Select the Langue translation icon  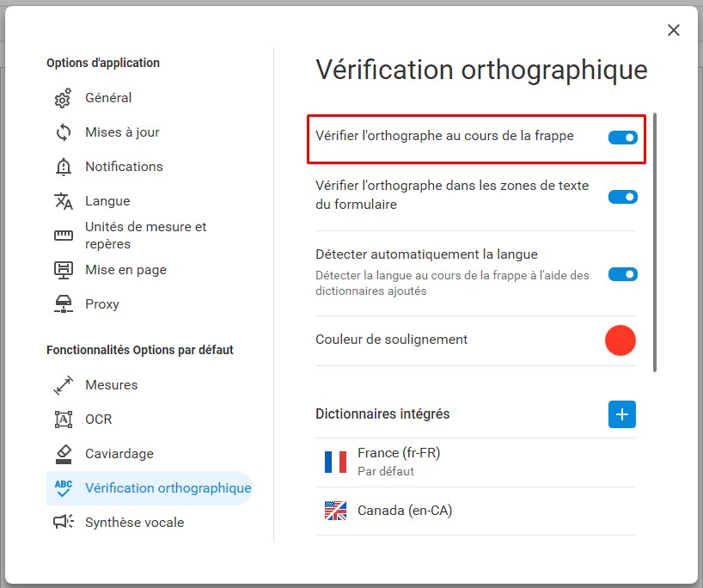64,201
